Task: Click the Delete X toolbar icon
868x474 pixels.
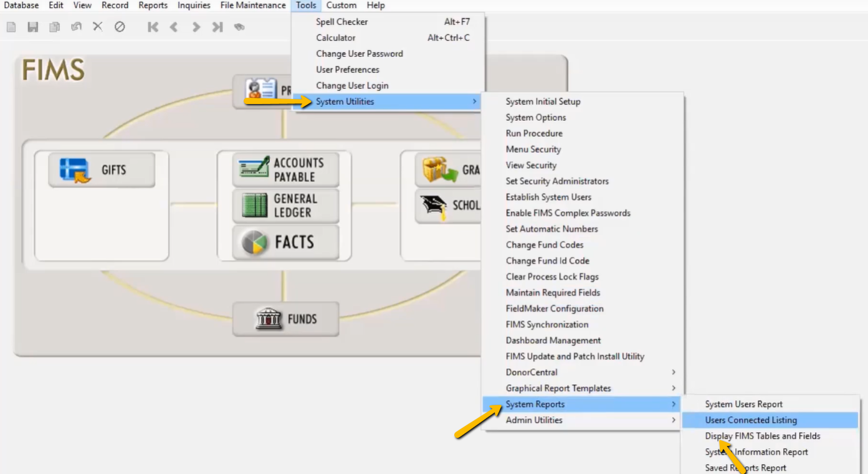Action: pos(98,27)
